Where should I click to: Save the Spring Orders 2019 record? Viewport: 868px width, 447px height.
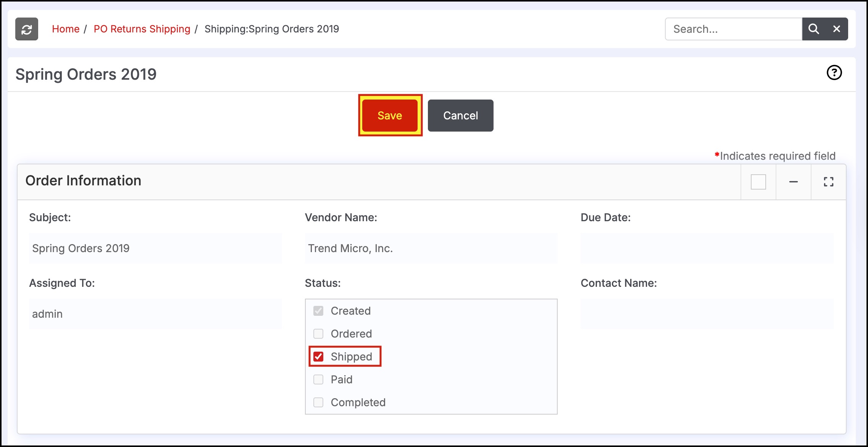[x=390, y=116]
